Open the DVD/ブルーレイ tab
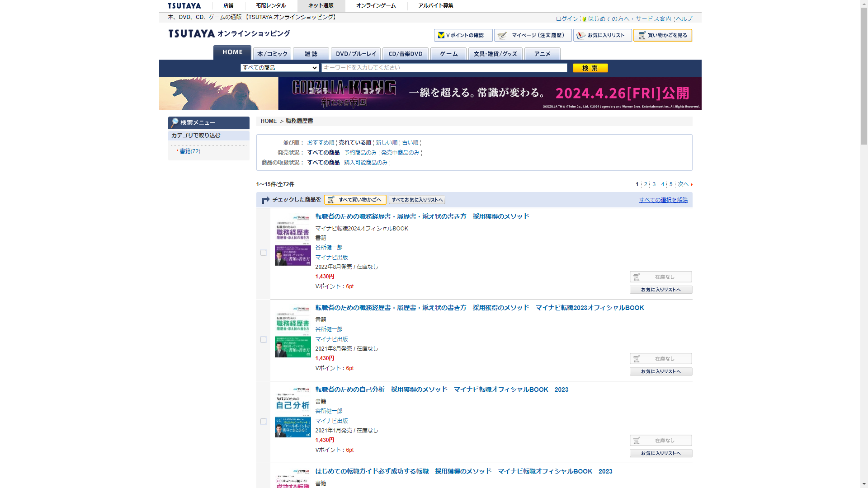The height and width of the screenshot is (488, 868). coord(356,54)
